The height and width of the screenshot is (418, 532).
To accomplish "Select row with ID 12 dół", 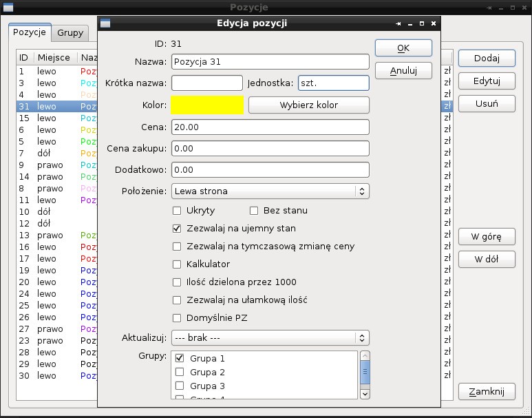I will 57,223.
